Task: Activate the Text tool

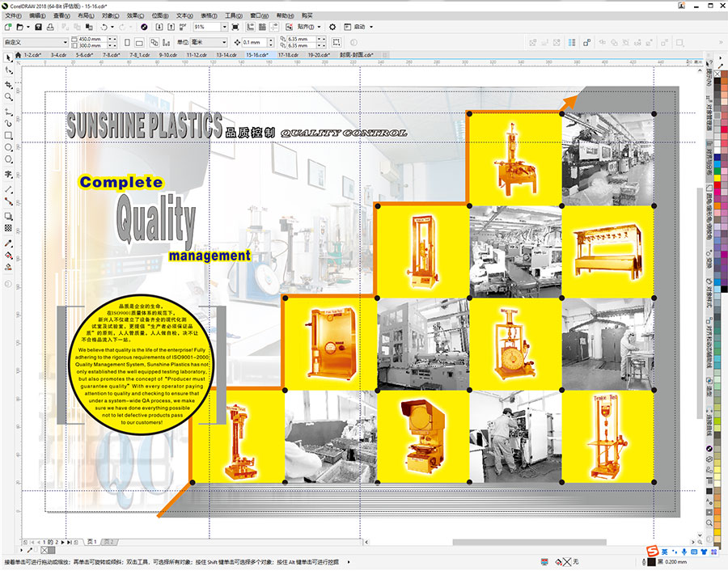Action: coord(8,174)
